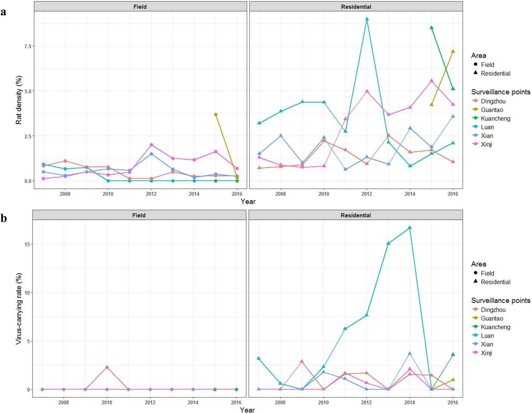Click the 'Year' axis title below panel a
Screen dimensions: 532x414
[x=248, y=202]
